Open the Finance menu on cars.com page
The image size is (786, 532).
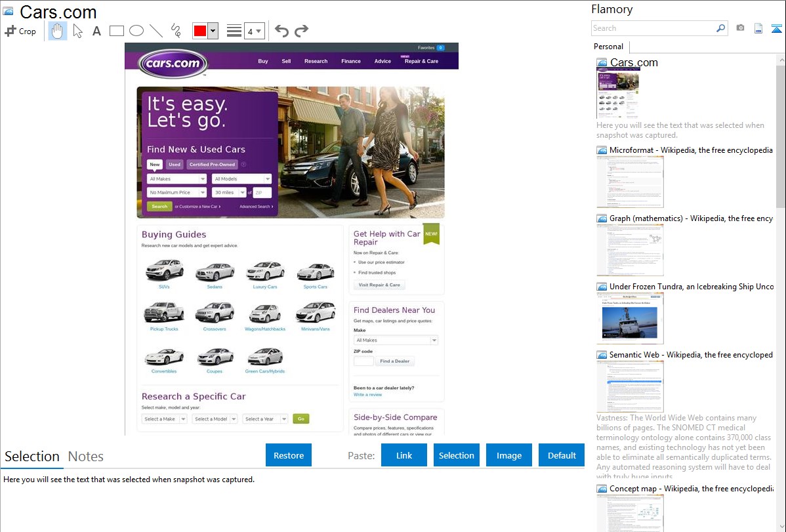[351, 61]
